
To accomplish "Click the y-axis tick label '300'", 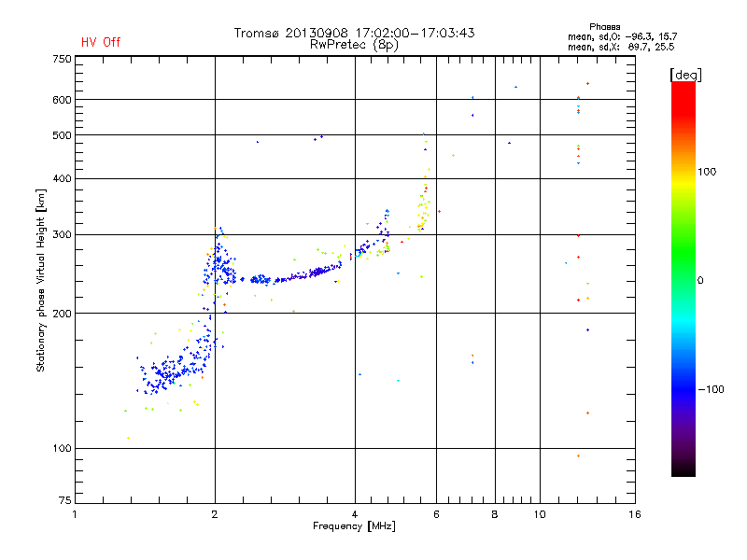I will pos(62,234).
